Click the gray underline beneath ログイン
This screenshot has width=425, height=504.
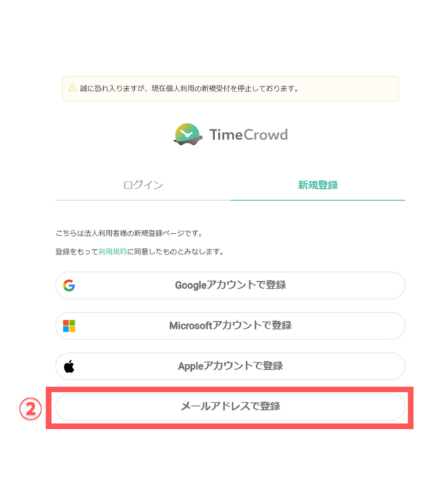(143, 200)
